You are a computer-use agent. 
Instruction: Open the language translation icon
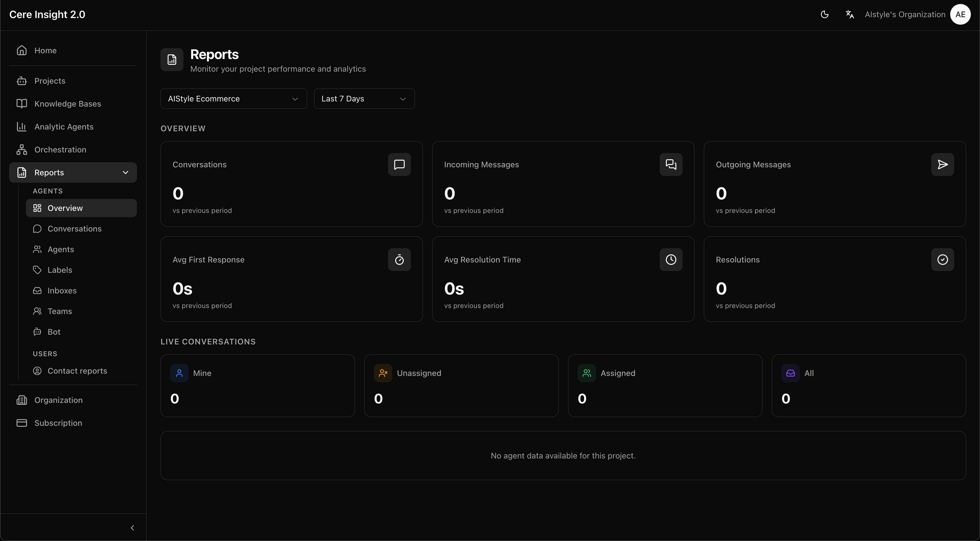pos(850,14)
